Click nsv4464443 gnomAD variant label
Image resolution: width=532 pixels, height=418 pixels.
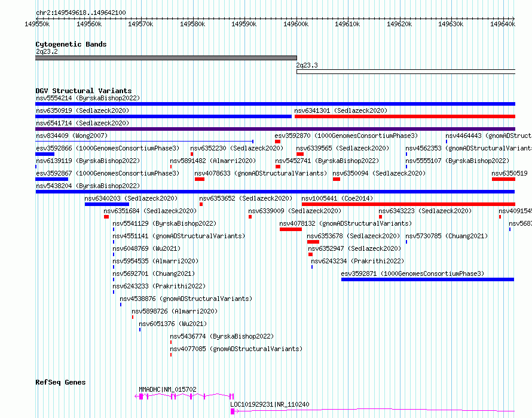coord(488,136)
